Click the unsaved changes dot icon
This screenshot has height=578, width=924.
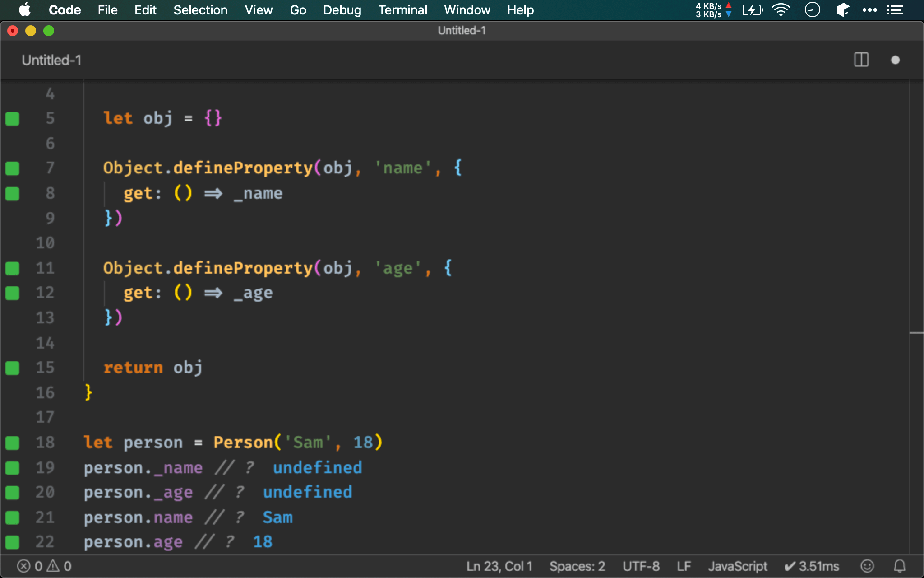point(895,60)
